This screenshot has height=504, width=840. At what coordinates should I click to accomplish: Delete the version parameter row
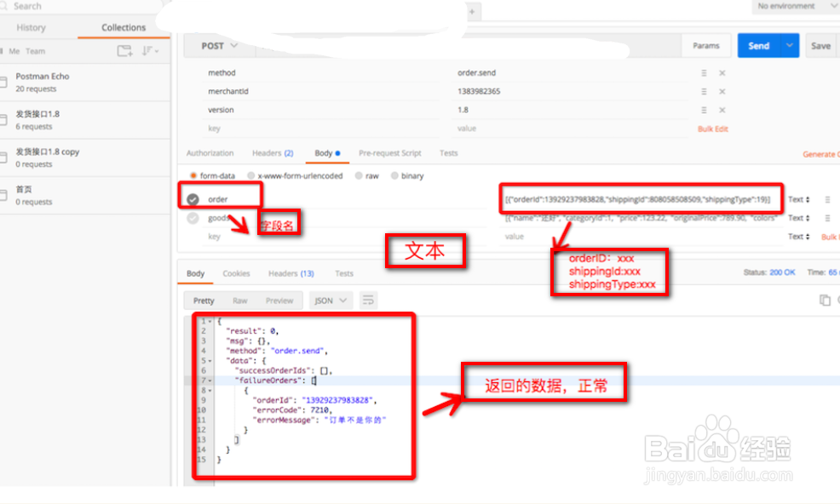722,110
